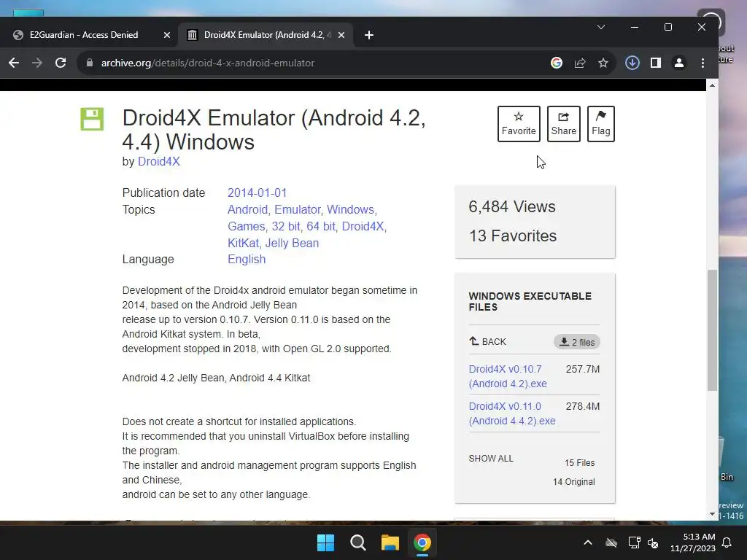Close the Droid4X Emulator tab
The image size is (747, 560).
pos(341,35)
